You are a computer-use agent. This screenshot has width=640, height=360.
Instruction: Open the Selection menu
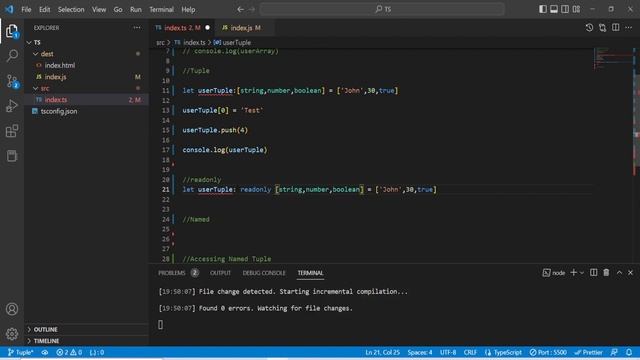71,9
